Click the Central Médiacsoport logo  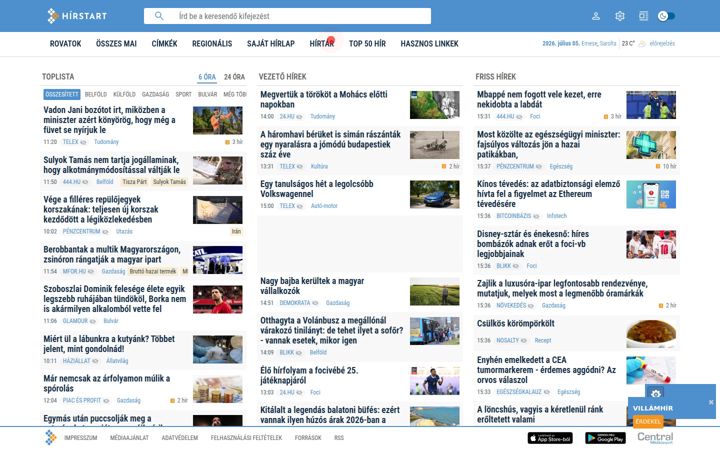click(x=655, y=438)
